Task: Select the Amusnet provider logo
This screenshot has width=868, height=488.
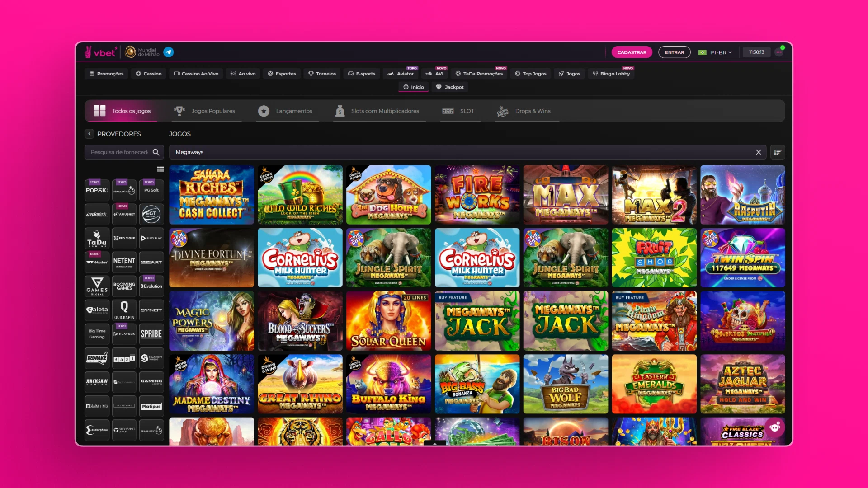Action: tap(124, 214)
